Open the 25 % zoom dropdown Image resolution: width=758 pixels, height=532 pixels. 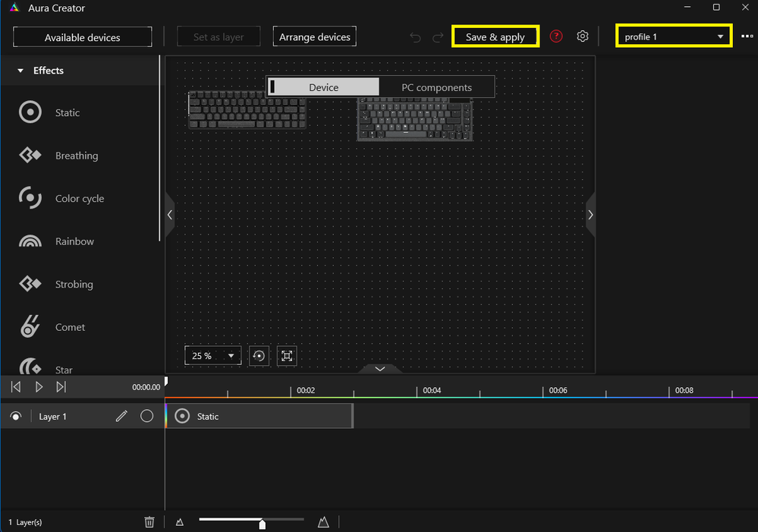click(x=212, y=356)
